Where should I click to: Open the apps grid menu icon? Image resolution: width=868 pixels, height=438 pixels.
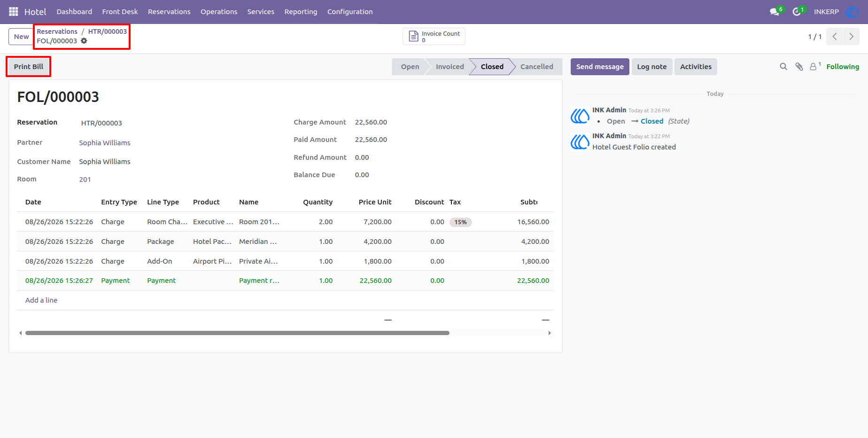click(x=14, y=11)
